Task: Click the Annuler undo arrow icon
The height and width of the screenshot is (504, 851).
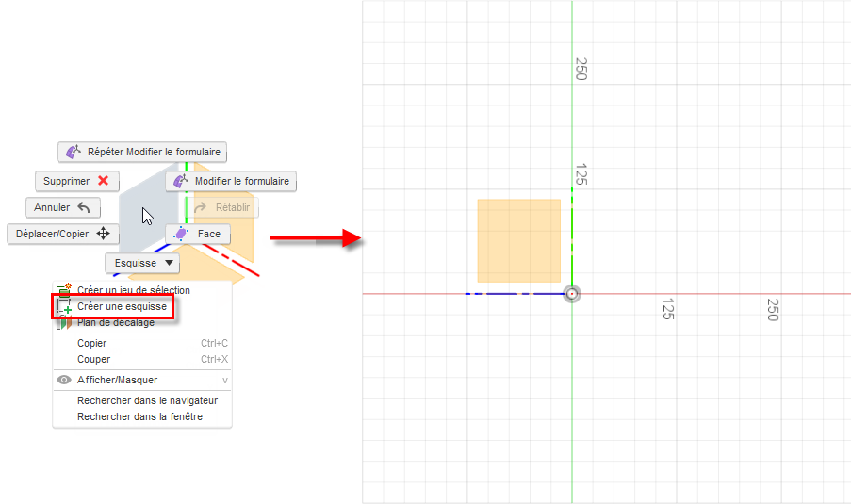Action: (84, 207)
